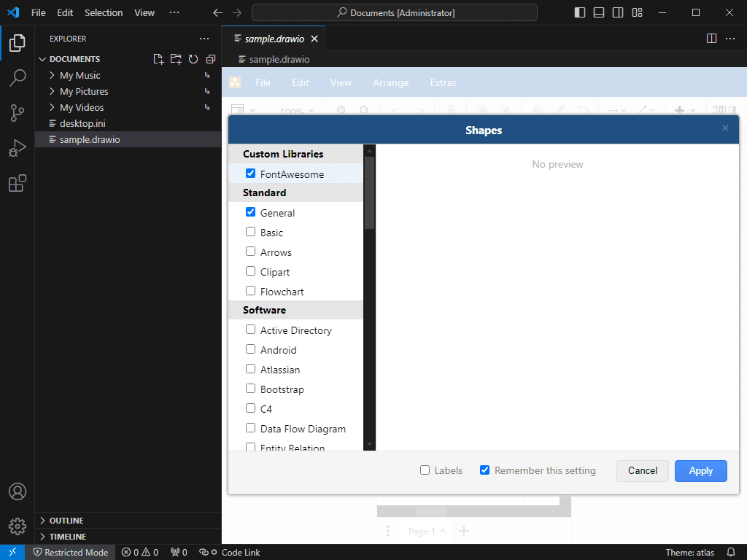Viewport: 747px width, 560px height.
Task: Open the Run and Debug view
Action: tap(18, 148)
